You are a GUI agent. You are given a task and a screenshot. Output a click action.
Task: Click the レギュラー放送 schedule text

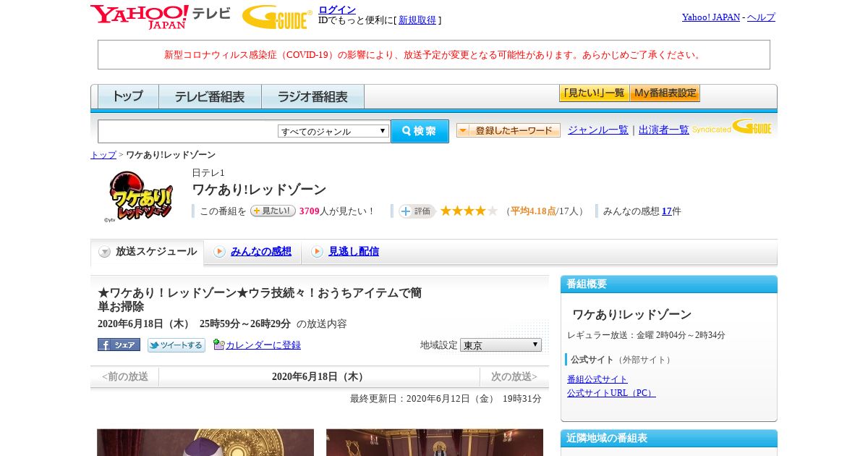[x=646, y=335]
